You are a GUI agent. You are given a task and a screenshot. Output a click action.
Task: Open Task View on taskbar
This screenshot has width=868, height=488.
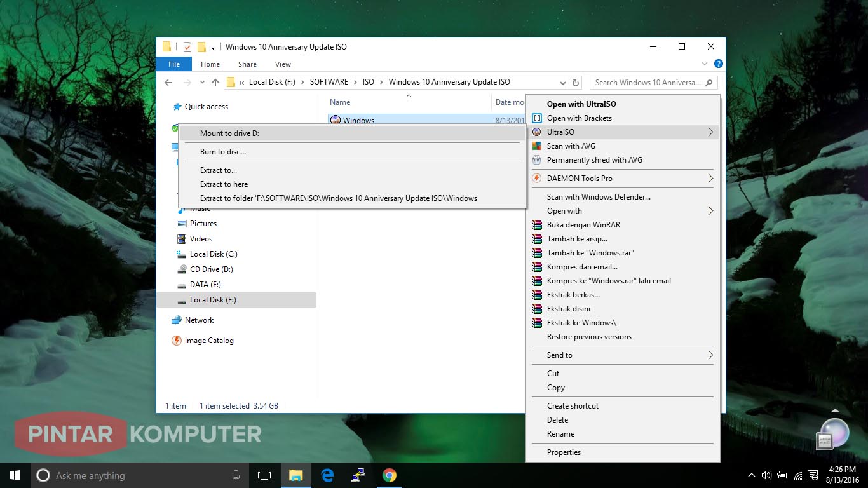pos(264,475)
